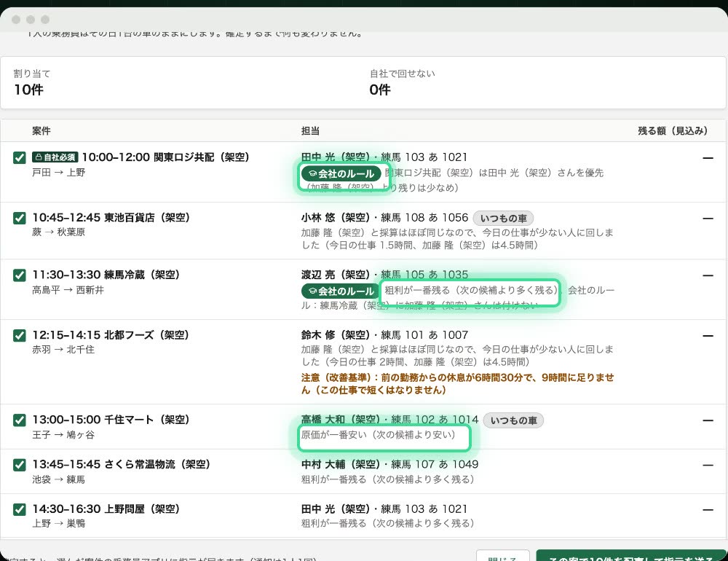
Task: Click the 自社必須 lock badge
Action: (55, 157)
